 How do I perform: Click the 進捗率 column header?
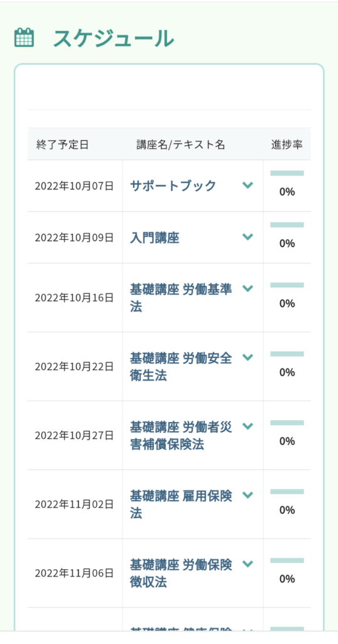point(286,145)
